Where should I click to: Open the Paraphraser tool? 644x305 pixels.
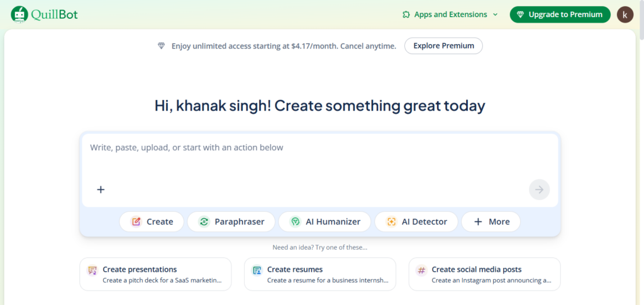[x=231, y=221]
